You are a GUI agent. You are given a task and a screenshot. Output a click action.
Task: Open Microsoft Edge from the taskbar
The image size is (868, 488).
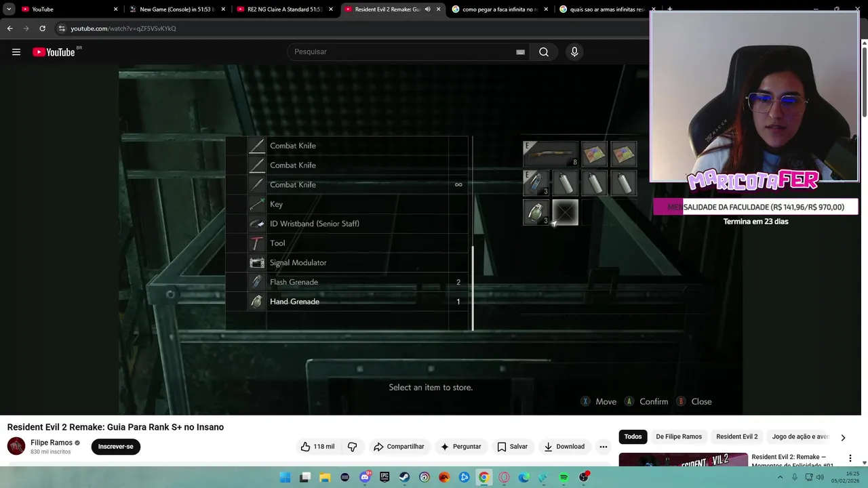click(x=524, y=477)
